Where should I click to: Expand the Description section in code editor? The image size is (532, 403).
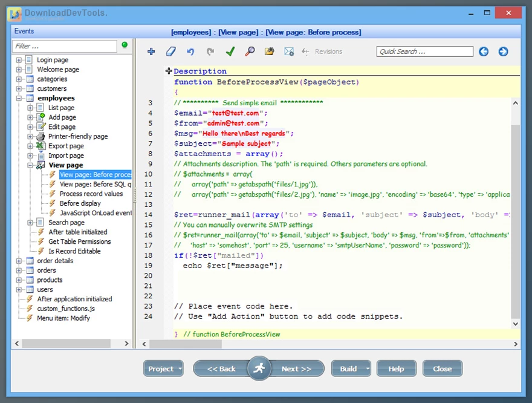(169, 71)
